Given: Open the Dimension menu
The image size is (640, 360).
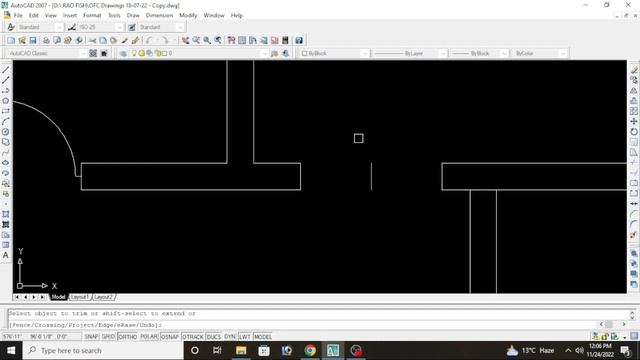Looking at the screenshot, I should click(159, 15).
